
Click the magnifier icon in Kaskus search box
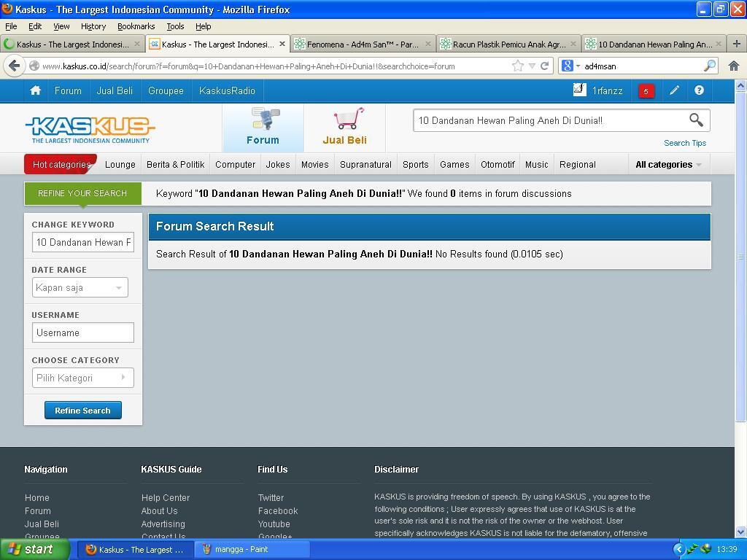pyautogui.click(x=696, y=120)
